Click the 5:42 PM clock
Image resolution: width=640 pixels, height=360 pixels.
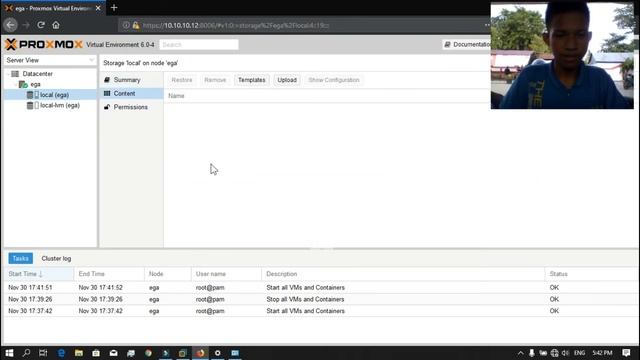click(602, 353)
